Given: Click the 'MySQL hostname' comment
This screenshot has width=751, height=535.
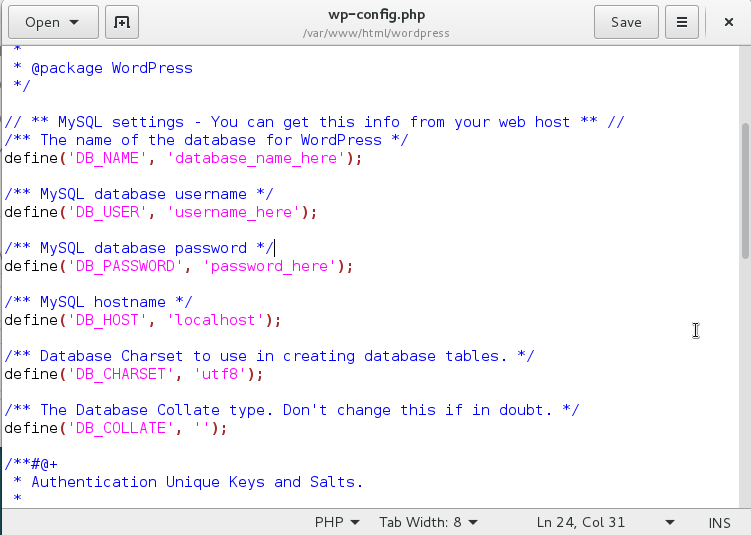Looking at the screenshot, I should click(x=98, y=302).
